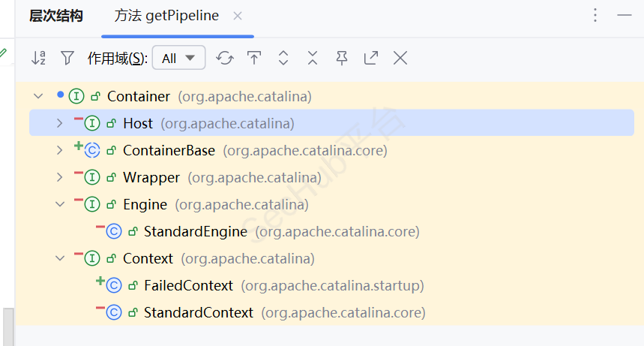This screenshot has width=644, height=346.
Task: Click the filter funnel icon
Action: [67, 58]
